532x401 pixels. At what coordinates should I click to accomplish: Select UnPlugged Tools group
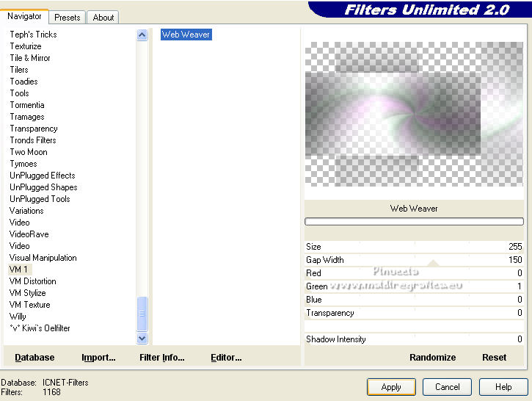[40, 199]
